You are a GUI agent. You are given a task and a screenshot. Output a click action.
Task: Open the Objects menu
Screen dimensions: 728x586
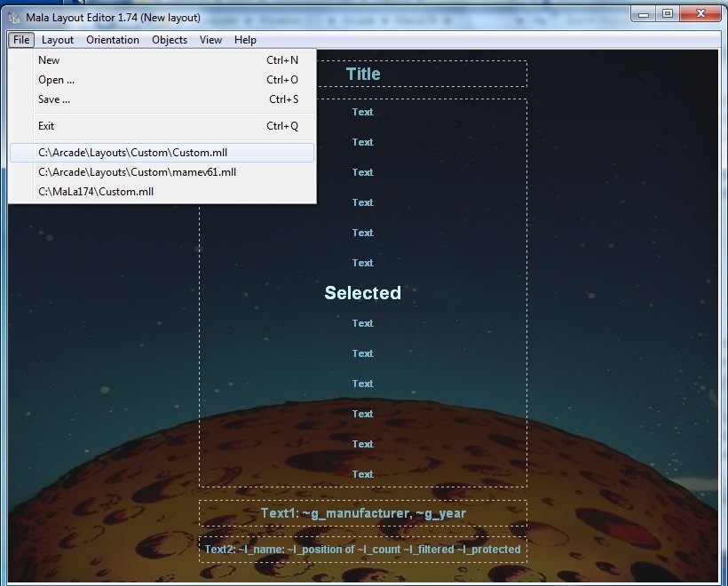tap(170, 40)
